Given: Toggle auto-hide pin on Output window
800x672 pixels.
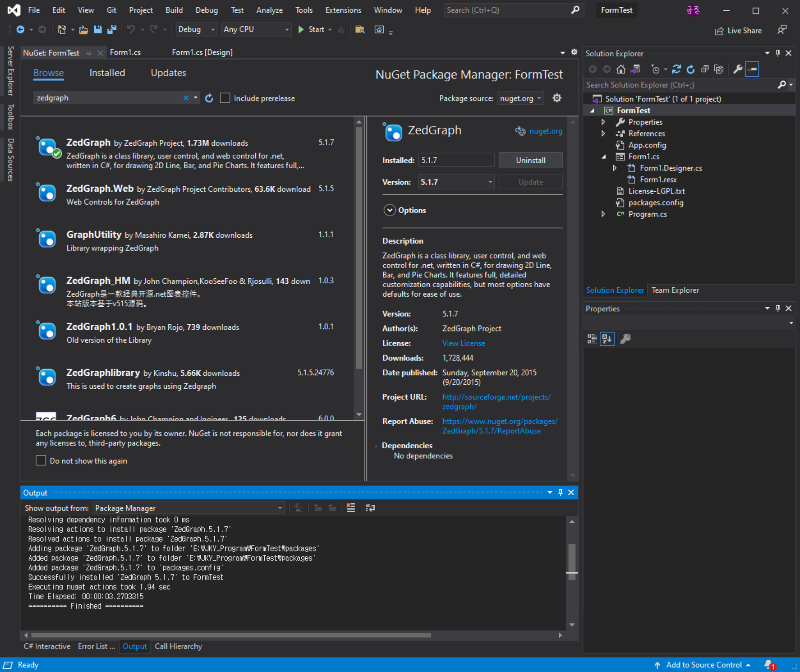Looking at the screenshot, I should coord(560,492).
